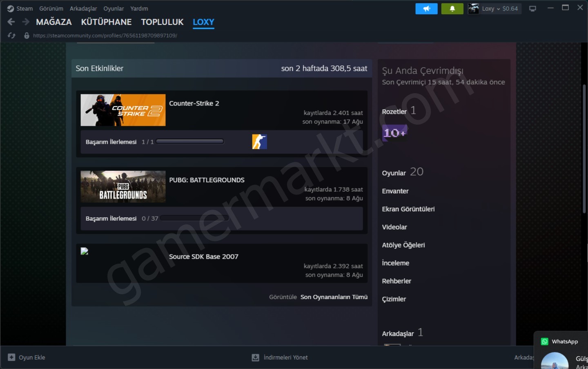The width and height of the screenshot is (588, 369).
Task: Click the 'kayıtlarda 1.738 saat' text
Action: coord(334,190)
